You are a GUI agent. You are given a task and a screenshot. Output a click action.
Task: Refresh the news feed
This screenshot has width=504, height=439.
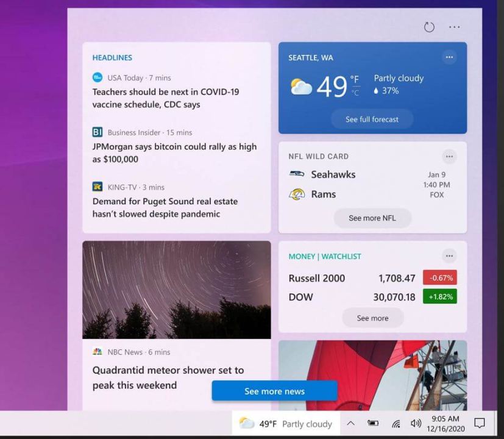[429, 27]
